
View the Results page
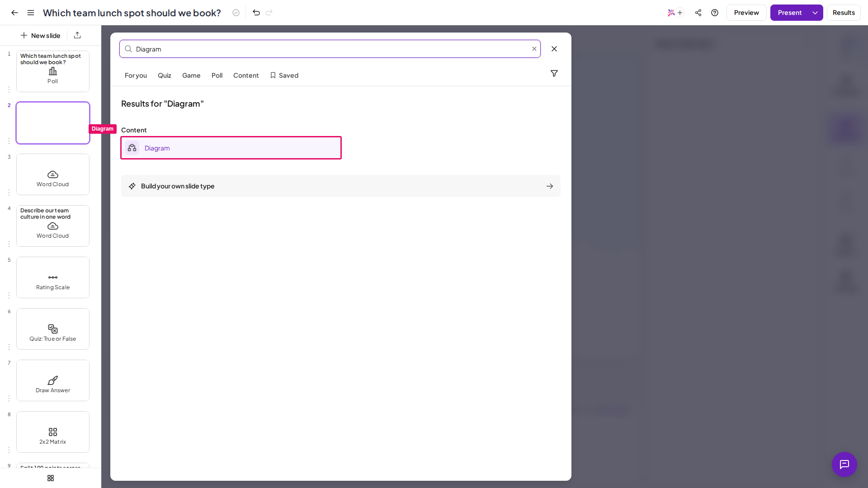coord(844,13)
